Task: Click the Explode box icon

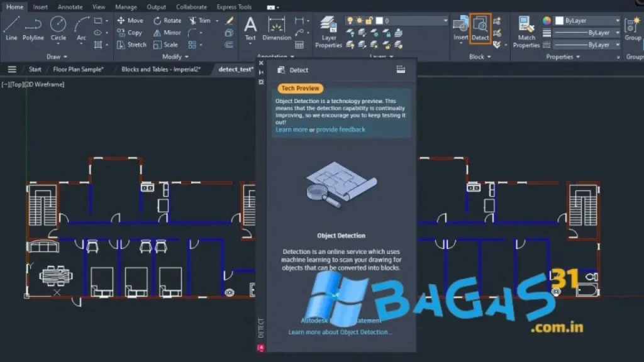Action: point(229,33)
